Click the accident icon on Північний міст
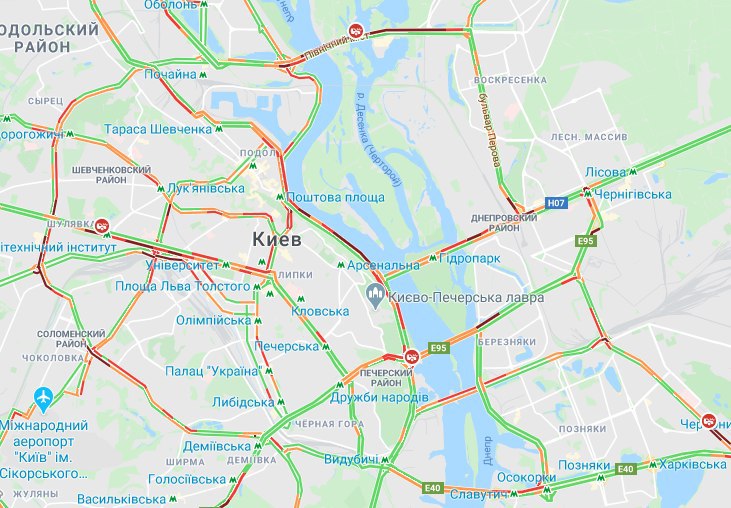731x508 pixels. [x=356, y=30]
